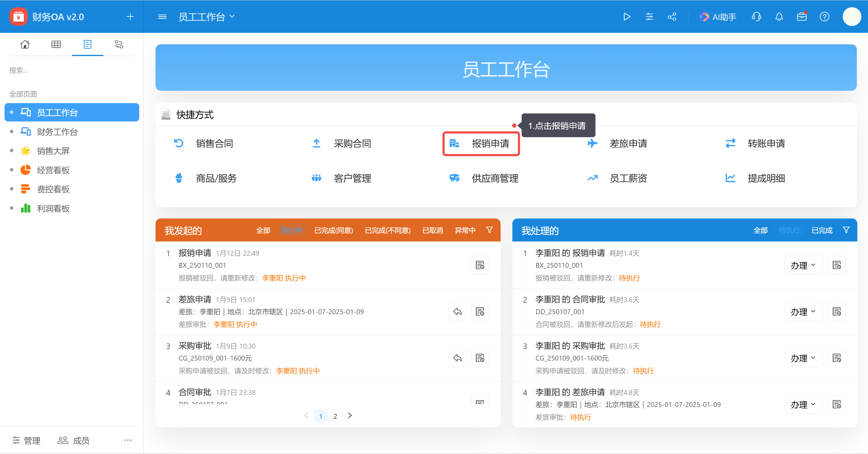This screenshot has height=454, width=868.
Task: Switch 我发起的 to 全部 tab
Action: tap(263, 230)
